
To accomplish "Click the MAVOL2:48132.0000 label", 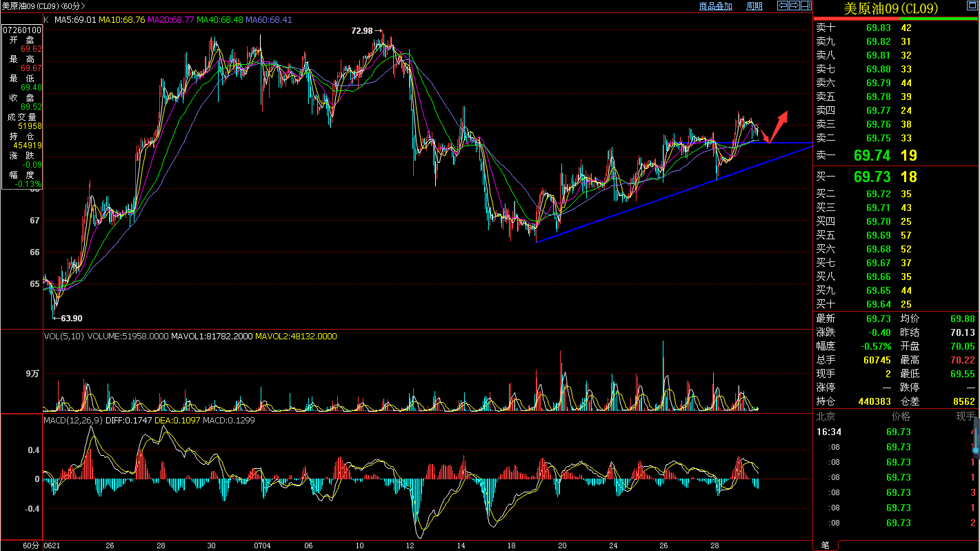I will [296, 337].
